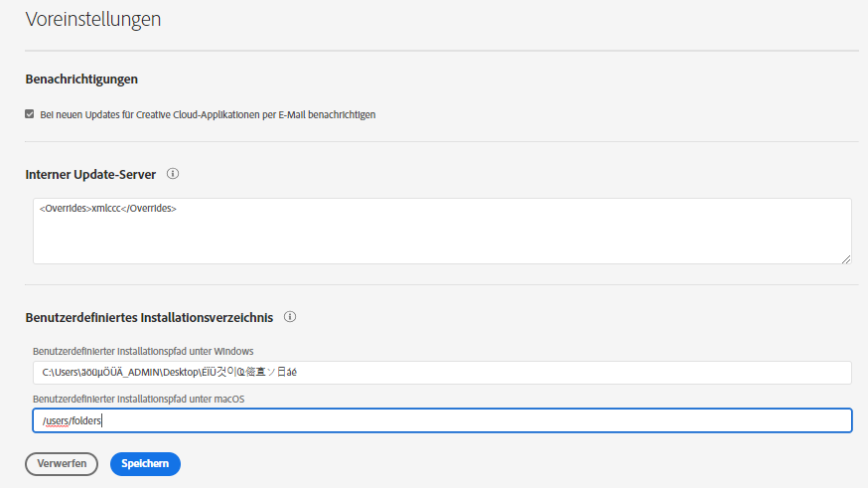Grab the resize handle of the Overrides text area
This screenshot has width=868, height=488.
(845, 258)
